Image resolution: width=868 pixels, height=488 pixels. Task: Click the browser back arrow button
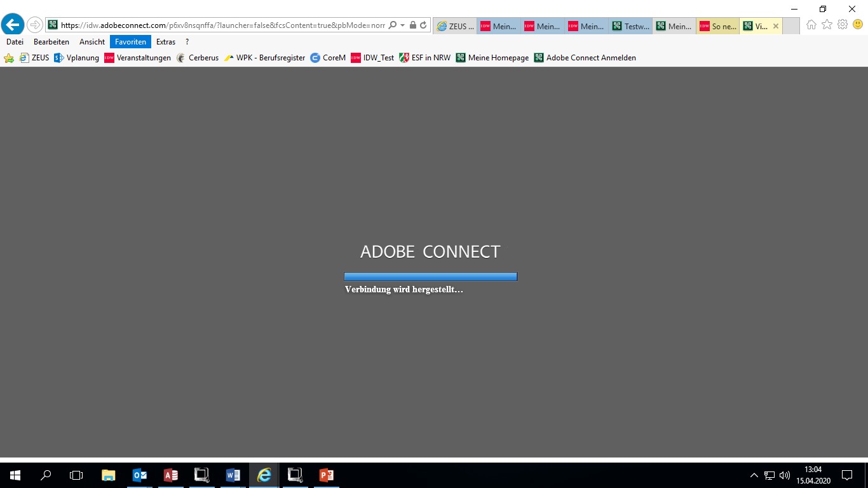[x=13, y=25]
